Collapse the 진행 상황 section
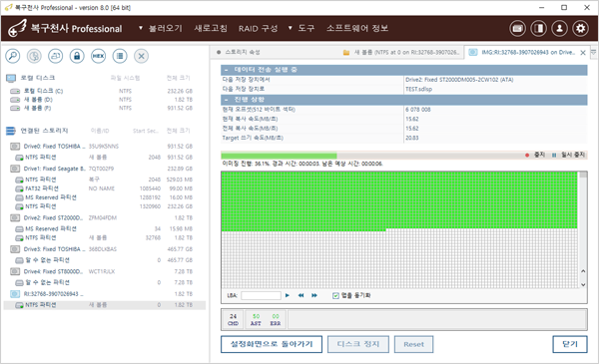 point(227,100)
